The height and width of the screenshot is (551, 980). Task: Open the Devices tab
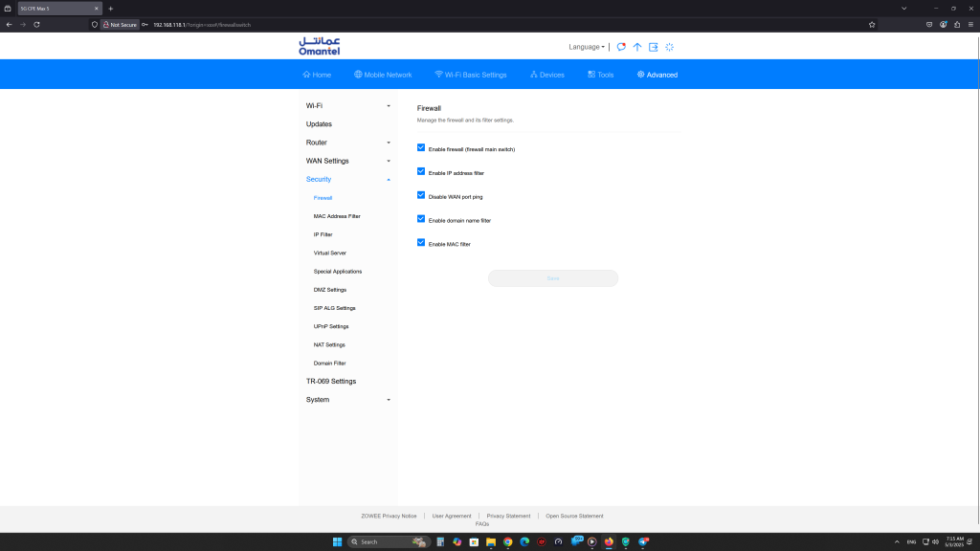[547, 75]
